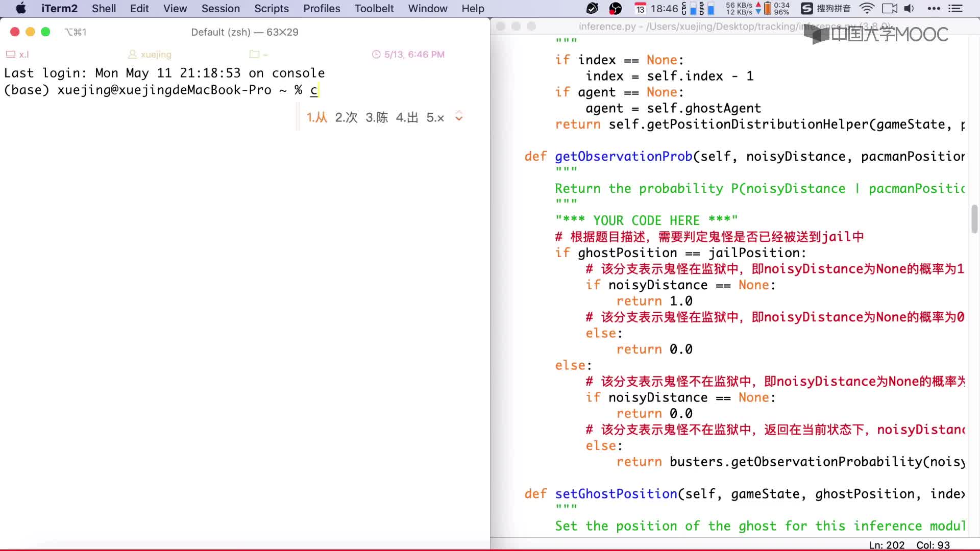Viewport: 980px width, 551px height.
Task: Click 'agent = self.ghostAgent' line
Action: click(x=673, y=108)
